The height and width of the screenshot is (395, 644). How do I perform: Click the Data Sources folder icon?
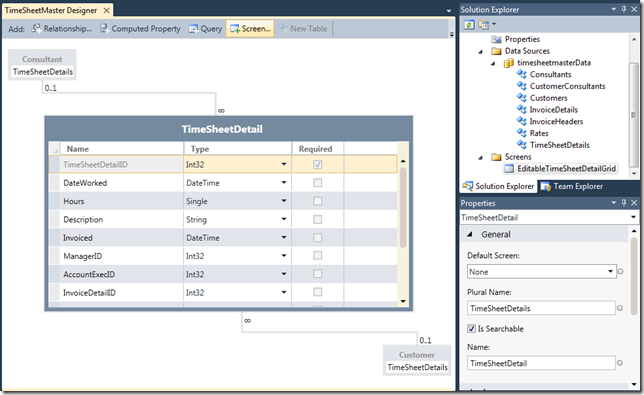(496, 51)
